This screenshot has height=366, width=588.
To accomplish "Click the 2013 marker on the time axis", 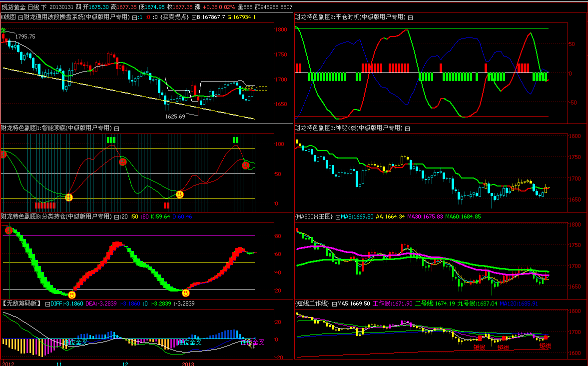I will click(x=187, y=363).
